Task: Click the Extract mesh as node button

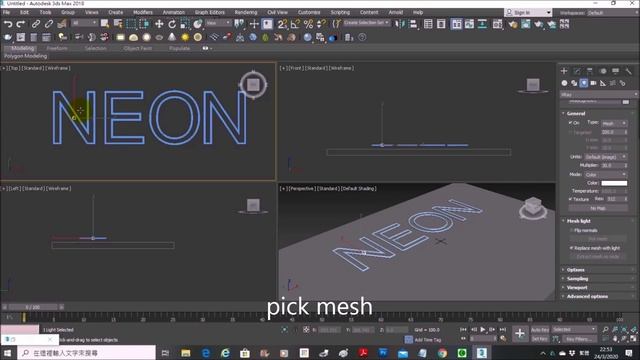Action: coord(598,257)
